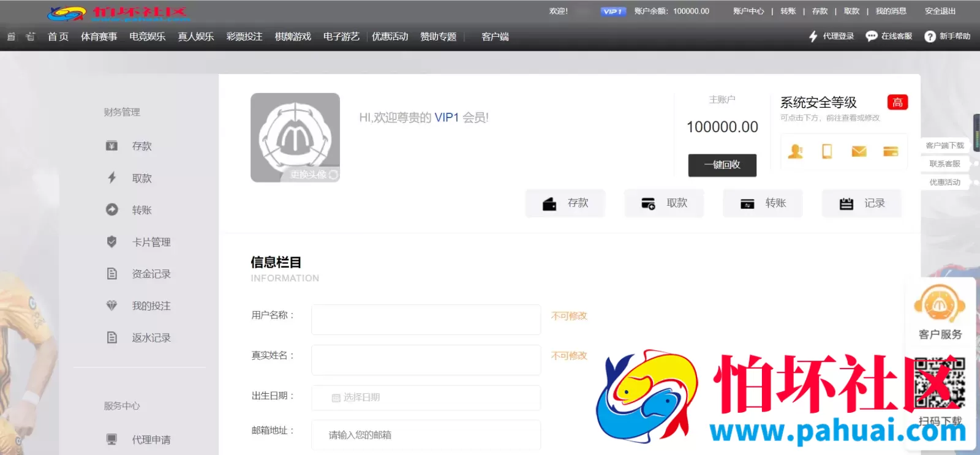Open 客户端 client menu
980x455 pixels.
(495, 37)
